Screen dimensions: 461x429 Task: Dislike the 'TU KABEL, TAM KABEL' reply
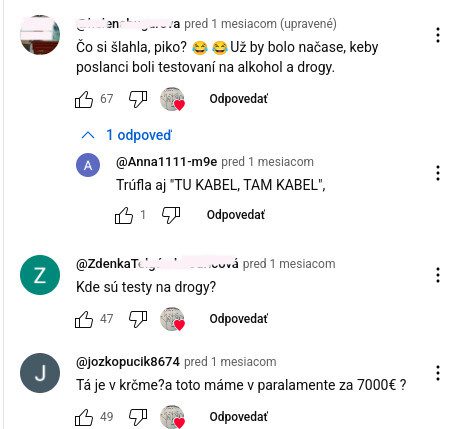pos(171,215)
